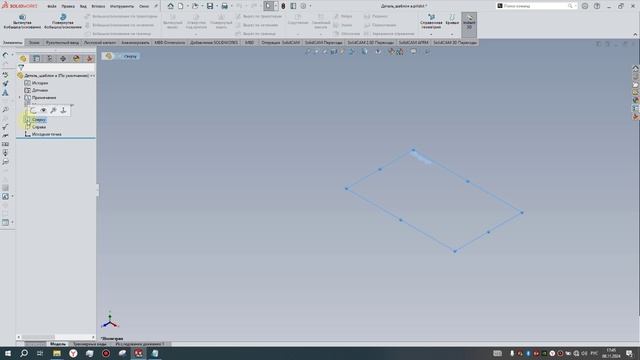Click the command search input field
Viewport: 640px width, 360px height.
pyautogui.click(x=536, y=6)
